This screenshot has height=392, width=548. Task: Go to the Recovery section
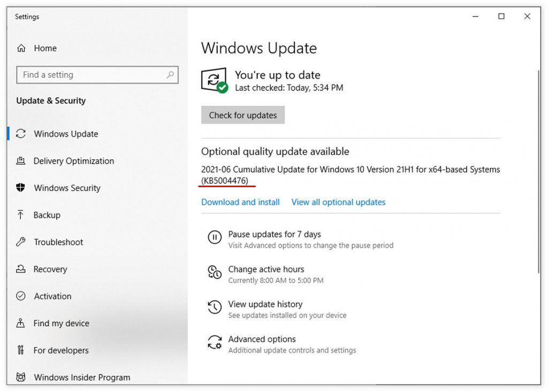50,269
